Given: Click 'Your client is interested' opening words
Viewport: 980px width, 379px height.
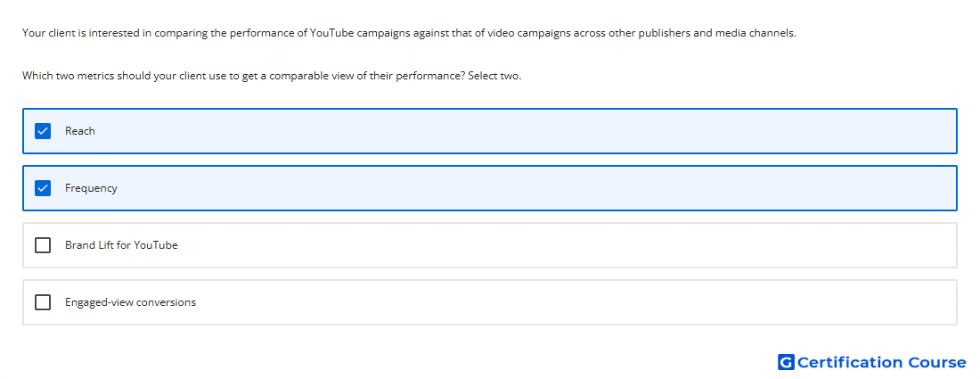Looking at the screenshot, I should point(80,33).
